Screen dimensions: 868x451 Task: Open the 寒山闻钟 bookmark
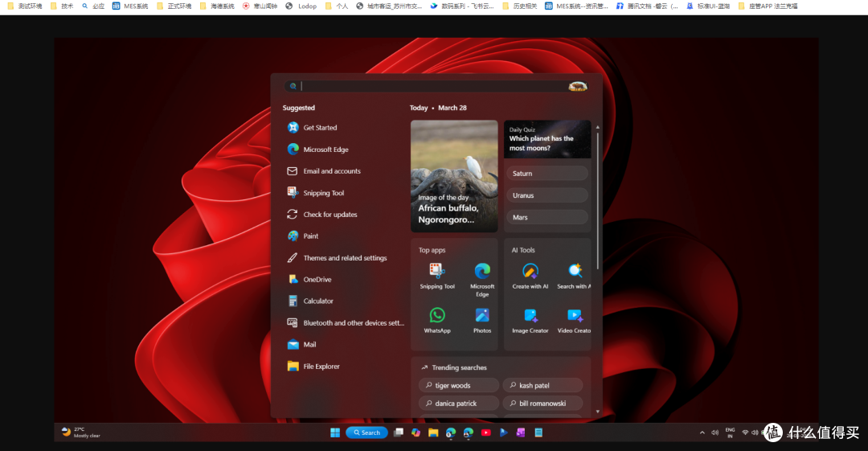pyautogui.click(x=260, y=6)
